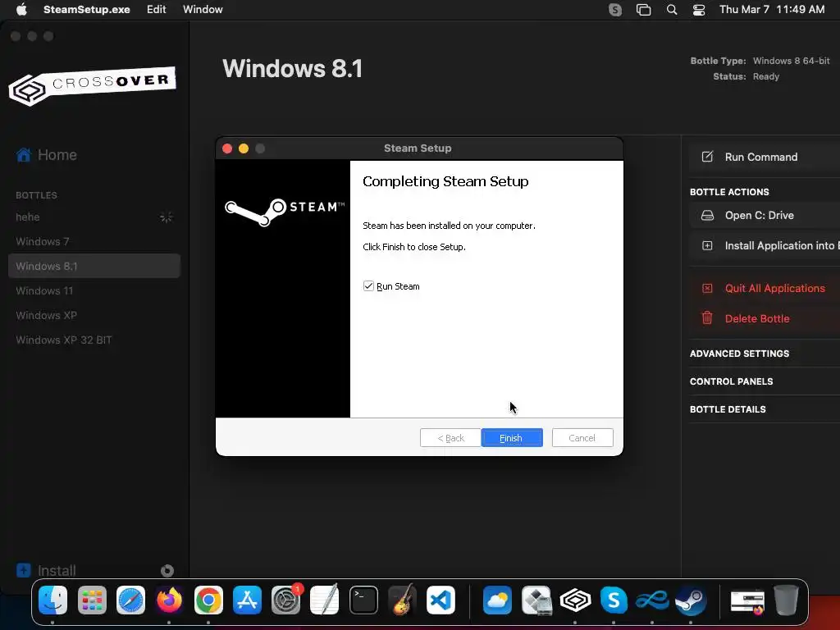Click the progress indicator beside Install
840x630 pixels.
167,571
